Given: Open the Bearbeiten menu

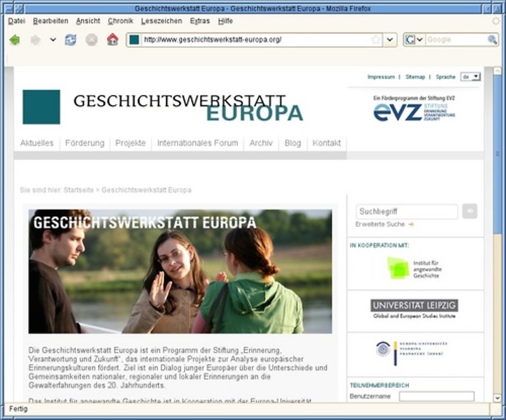Looking at the screenshot, I should 51,21.
